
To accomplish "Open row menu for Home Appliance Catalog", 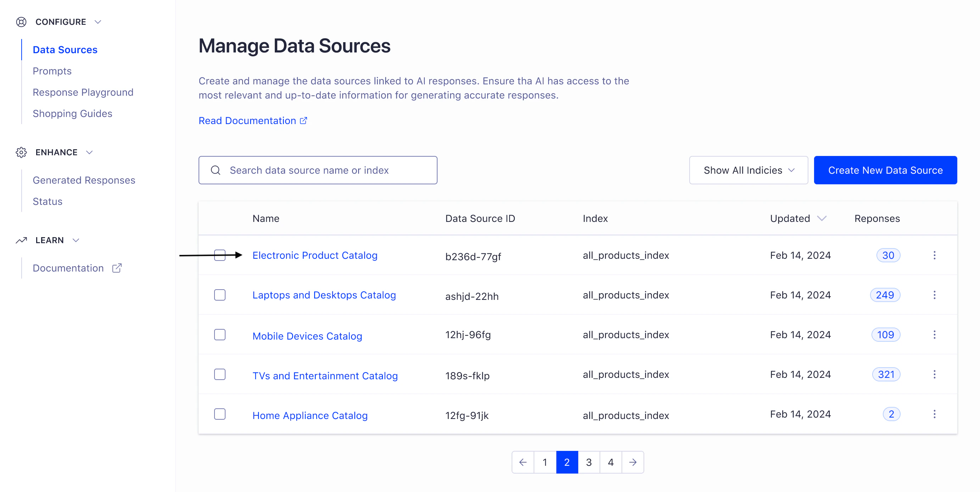I will [934, 414].
